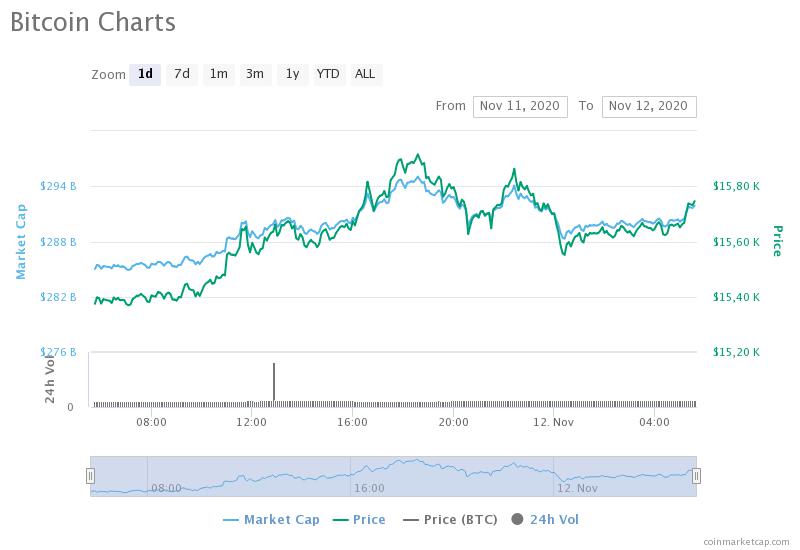Click the $288 B market cap axis label
The width and height of the screenshot is (800, 550).
[58, 242]
